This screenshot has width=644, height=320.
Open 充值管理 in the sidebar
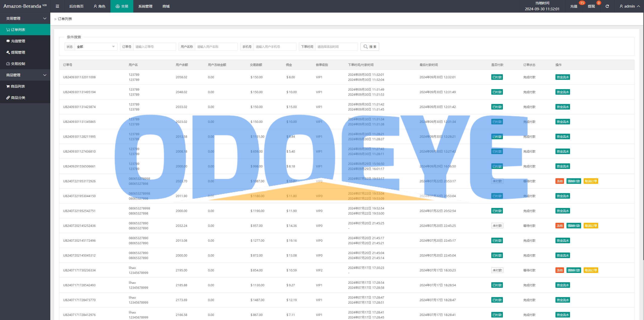pyautogui.click(x=25, y=41)
